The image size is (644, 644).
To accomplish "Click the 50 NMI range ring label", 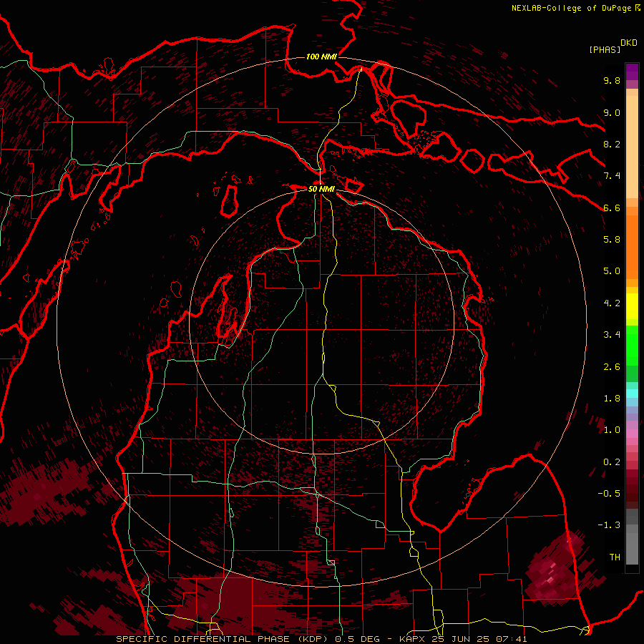I will (x=321, y=189).
